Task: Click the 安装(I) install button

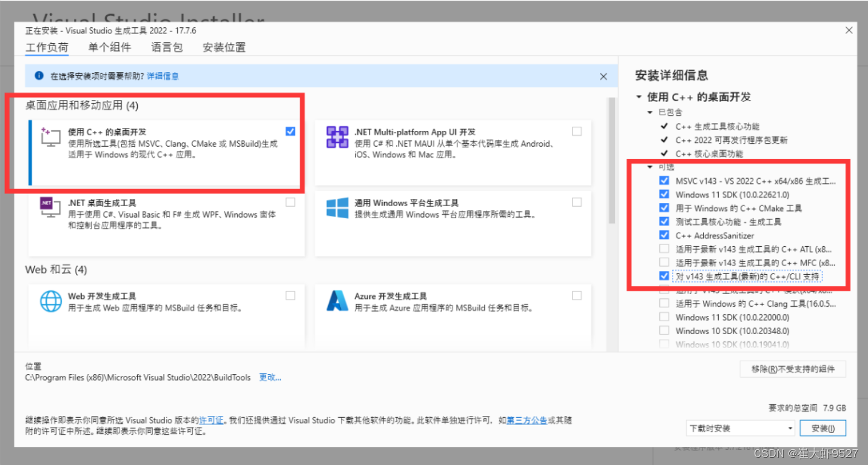Action: (823, 428)
